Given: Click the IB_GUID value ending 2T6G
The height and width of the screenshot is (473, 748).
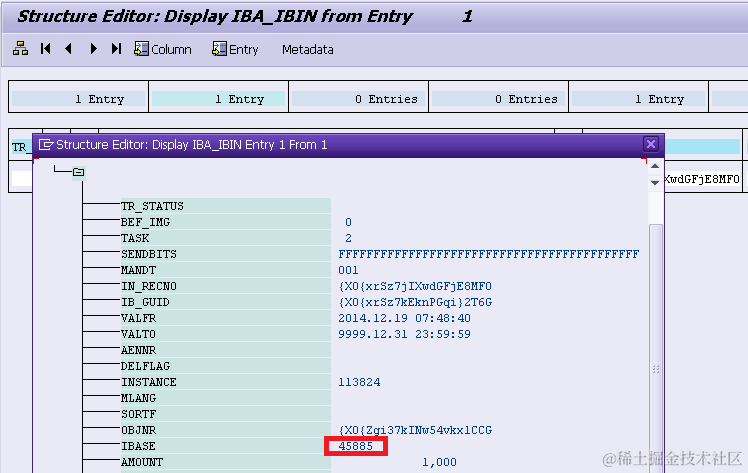Looking at the screenshot, I should [x=415, y=302].
